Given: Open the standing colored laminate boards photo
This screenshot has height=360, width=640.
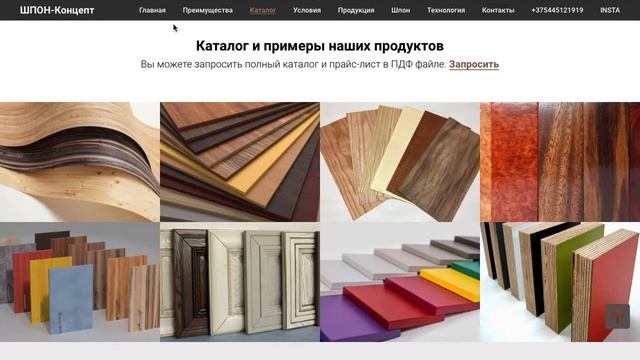Looking at the screenshot, I should point(80,282).
